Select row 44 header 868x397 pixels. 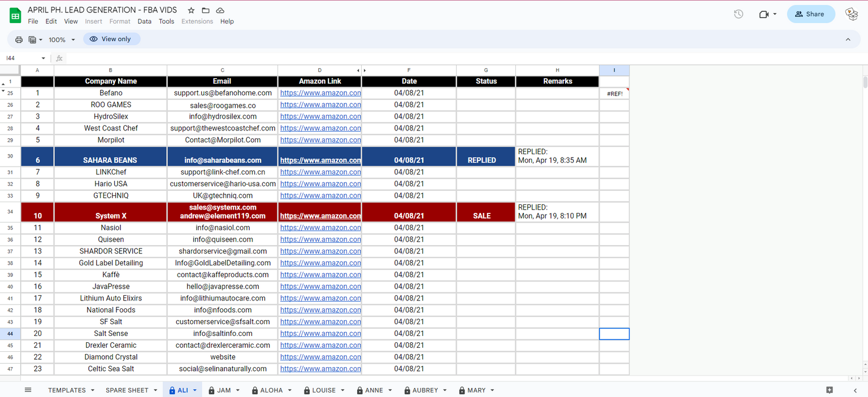click(10, 334)
